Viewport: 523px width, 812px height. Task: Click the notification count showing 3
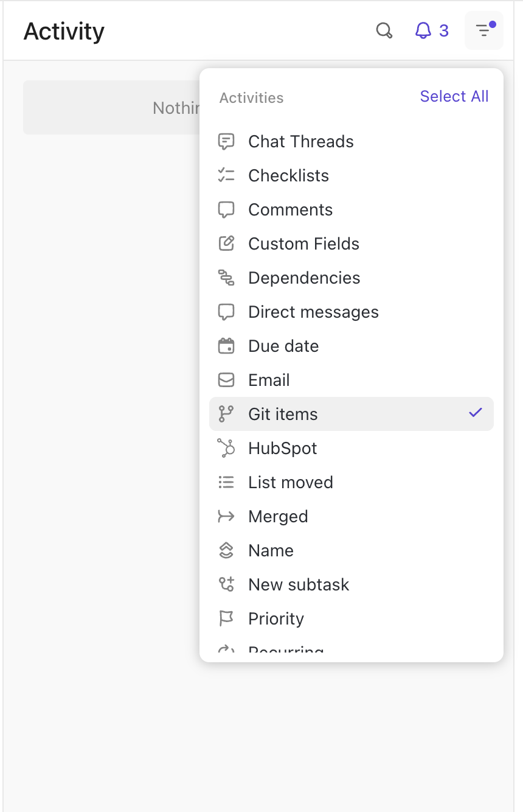[x=442, y=30]
